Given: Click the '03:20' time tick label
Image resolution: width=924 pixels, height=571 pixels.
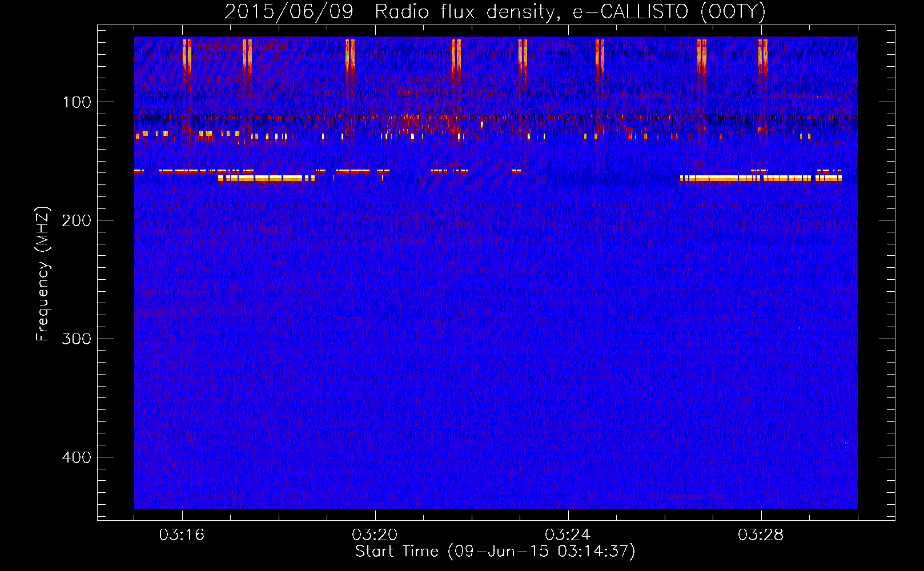Looking at the screenshot, I should [x=375, y=535].
